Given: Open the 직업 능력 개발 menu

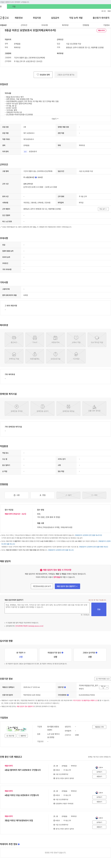Looking at the screenshot, I should [x=76, y=18].
